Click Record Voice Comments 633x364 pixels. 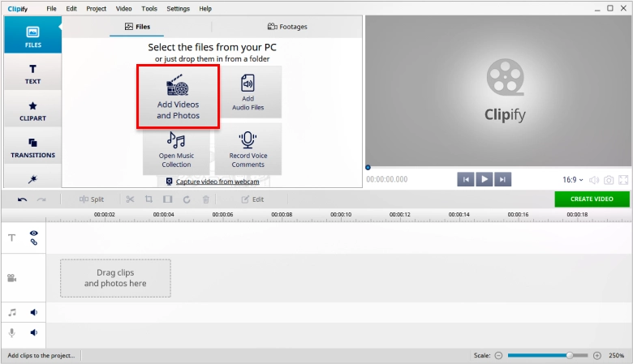click(x=248, y=149)
